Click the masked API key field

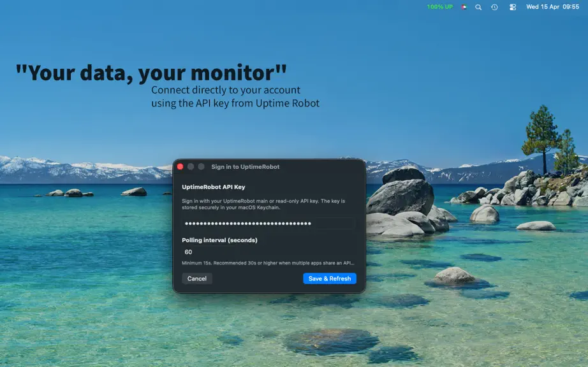(268, 224)
